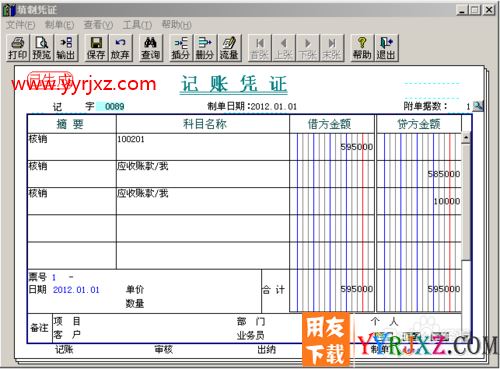Click the 打印 print toolbar icon
The width and height of the screenshot is (500, 369).
tap(18, 48)
